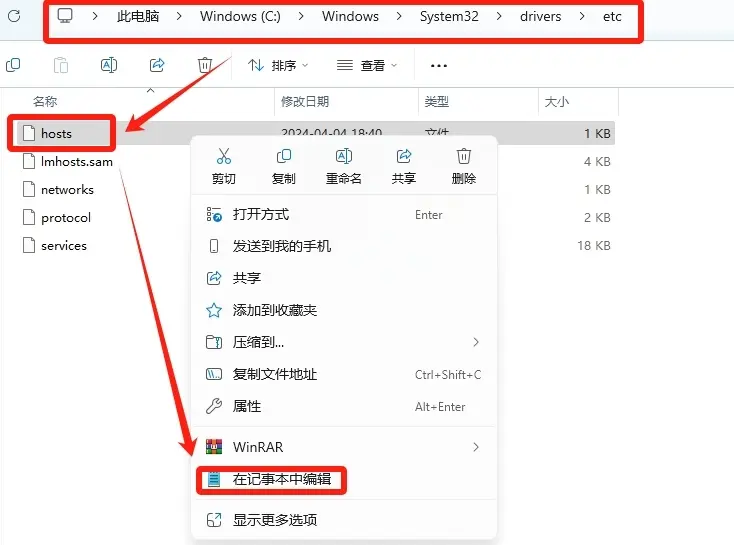Open the 排序 sort dropdown
734x545 pixels.
[278, 66]
